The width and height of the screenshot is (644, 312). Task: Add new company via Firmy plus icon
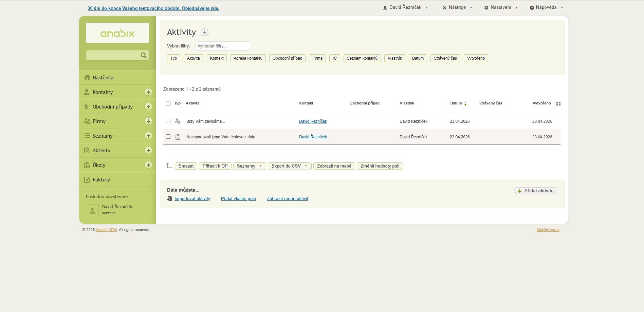148,121
